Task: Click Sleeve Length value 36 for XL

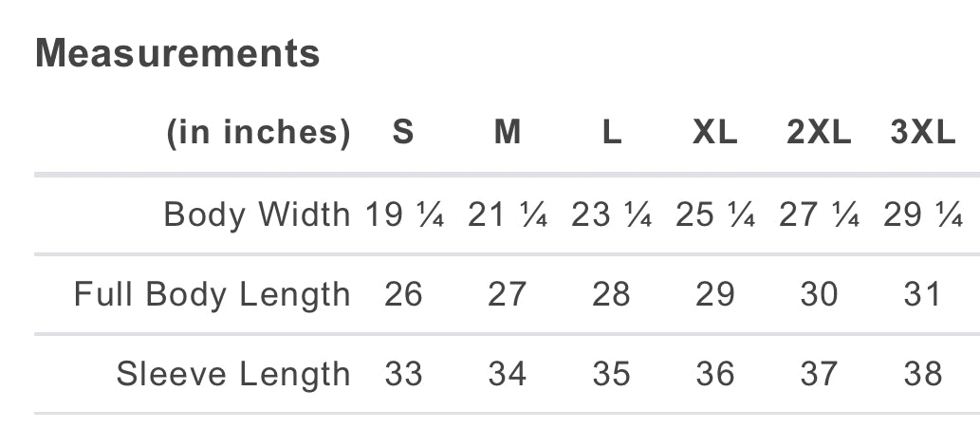Action: (714, 374)
